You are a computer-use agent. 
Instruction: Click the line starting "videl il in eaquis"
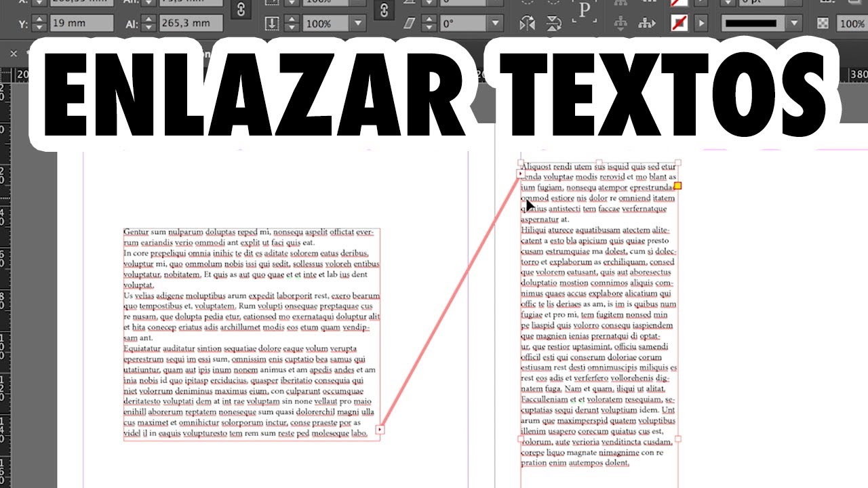[x=245, y=434]
